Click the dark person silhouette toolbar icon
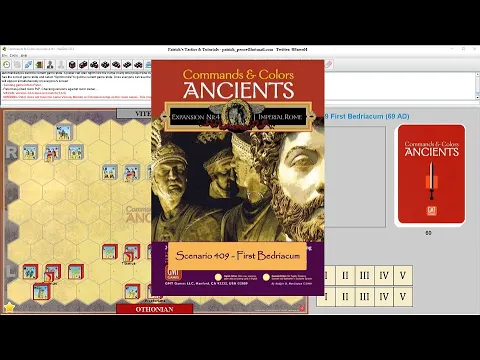 click(50, 65)
